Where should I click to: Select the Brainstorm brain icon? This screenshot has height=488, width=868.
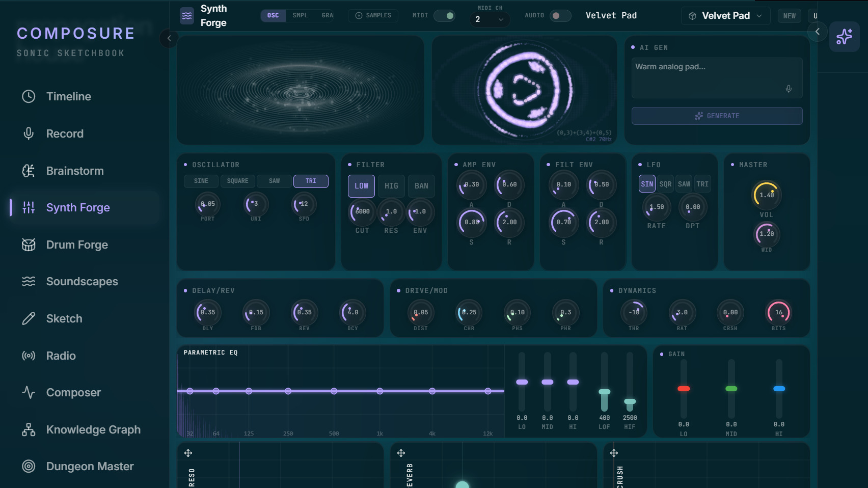point(29,171)
